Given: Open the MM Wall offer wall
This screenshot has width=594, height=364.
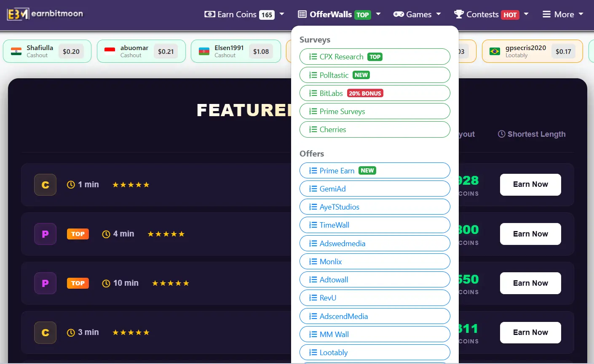Looking at the screenshot, I should pyautogui.click(x=375, y=335).
